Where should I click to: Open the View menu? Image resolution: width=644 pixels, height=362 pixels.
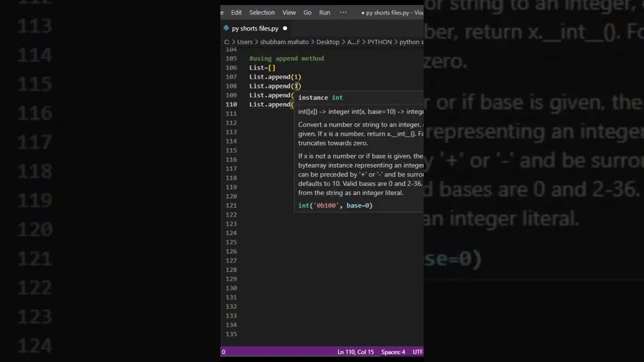289,13
